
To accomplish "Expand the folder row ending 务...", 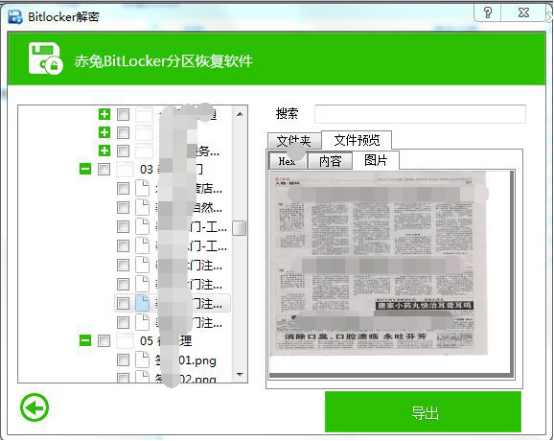I will click(x=104, y=151).
